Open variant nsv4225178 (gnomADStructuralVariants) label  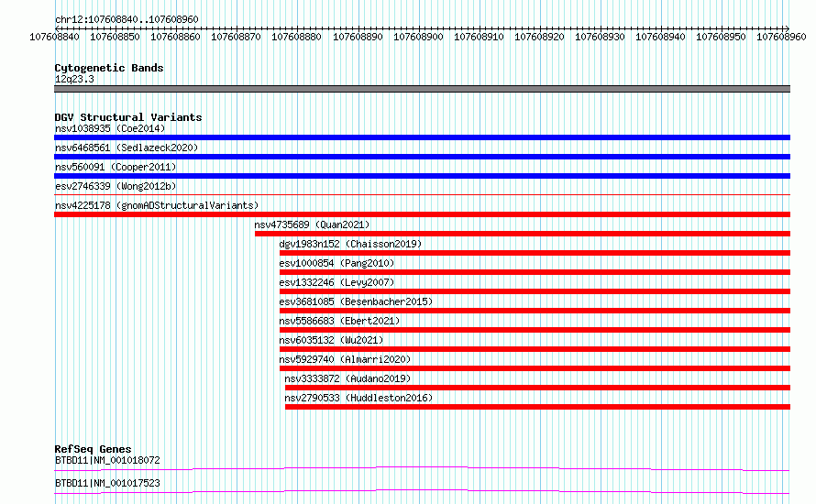click(157, 205)
